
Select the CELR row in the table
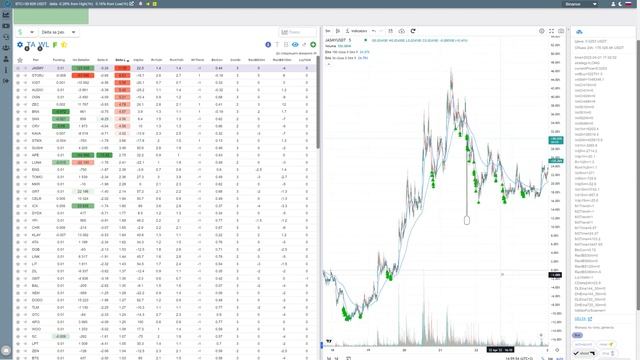165,199
